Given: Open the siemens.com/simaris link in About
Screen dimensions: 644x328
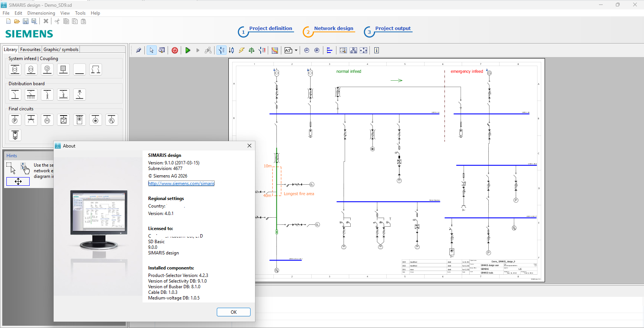Looking at the screenshot, I should tap(181, 184).
